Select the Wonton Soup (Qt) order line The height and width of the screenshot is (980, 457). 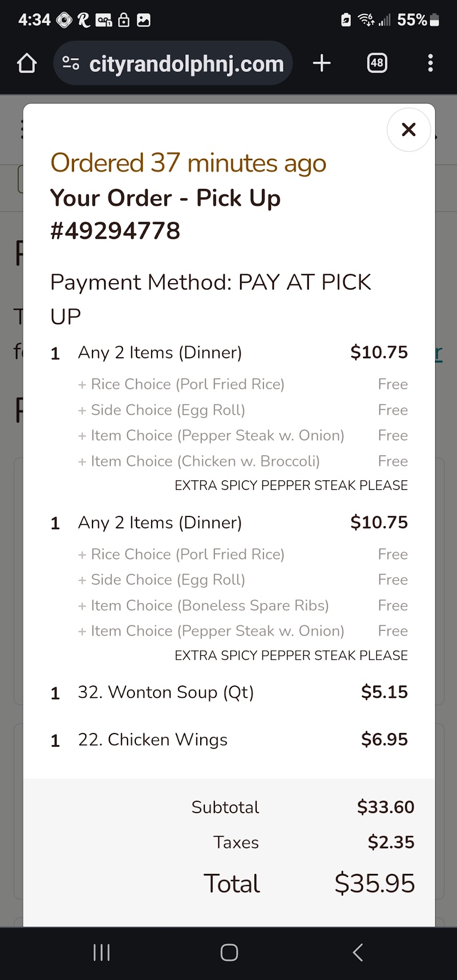click(165, 693)
